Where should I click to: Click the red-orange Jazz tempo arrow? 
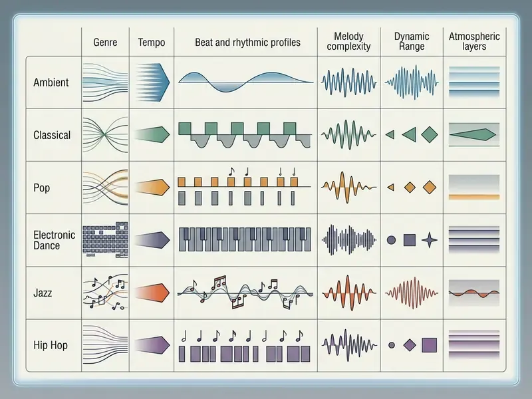point(152,293)
